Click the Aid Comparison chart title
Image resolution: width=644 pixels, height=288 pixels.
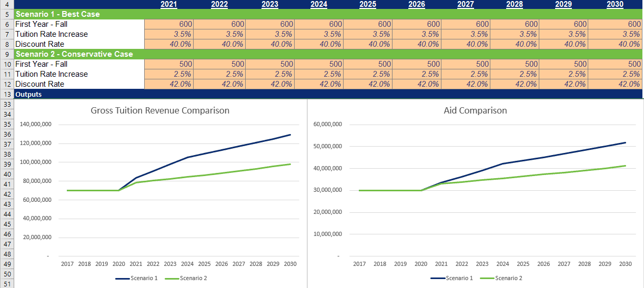tap(476, 111)
